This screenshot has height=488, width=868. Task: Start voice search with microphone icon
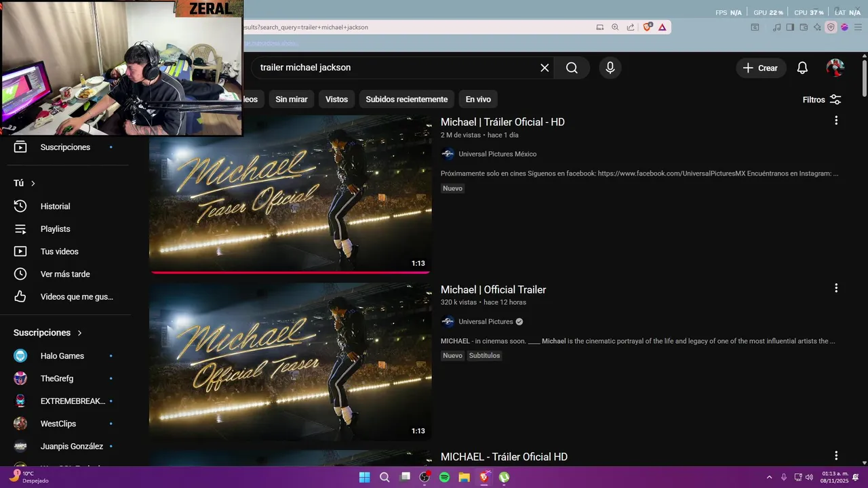(610, 68)
